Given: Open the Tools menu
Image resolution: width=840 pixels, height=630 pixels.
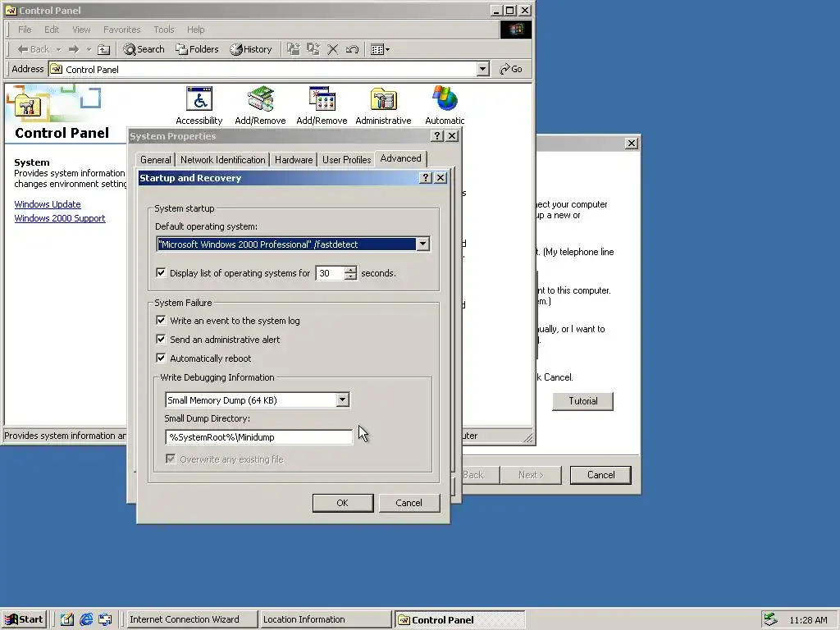Looking at the screenshot, I should point(163,30).
